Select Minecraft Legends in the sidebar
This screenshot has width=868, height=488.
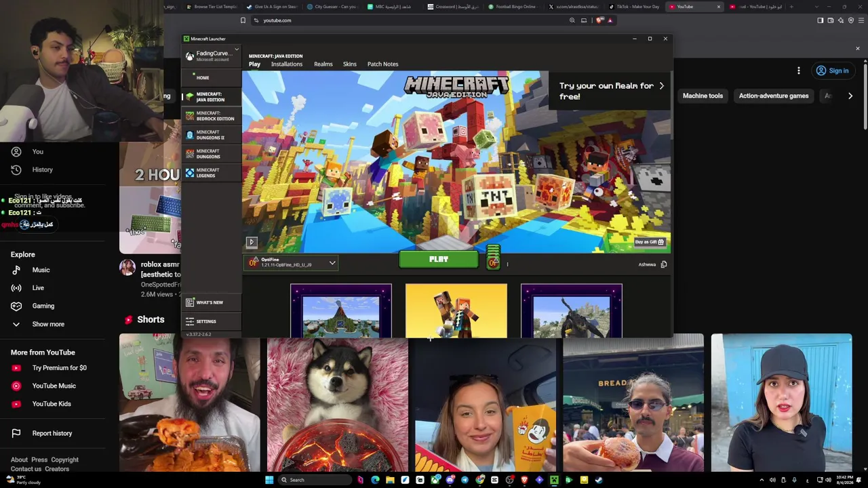211,173
